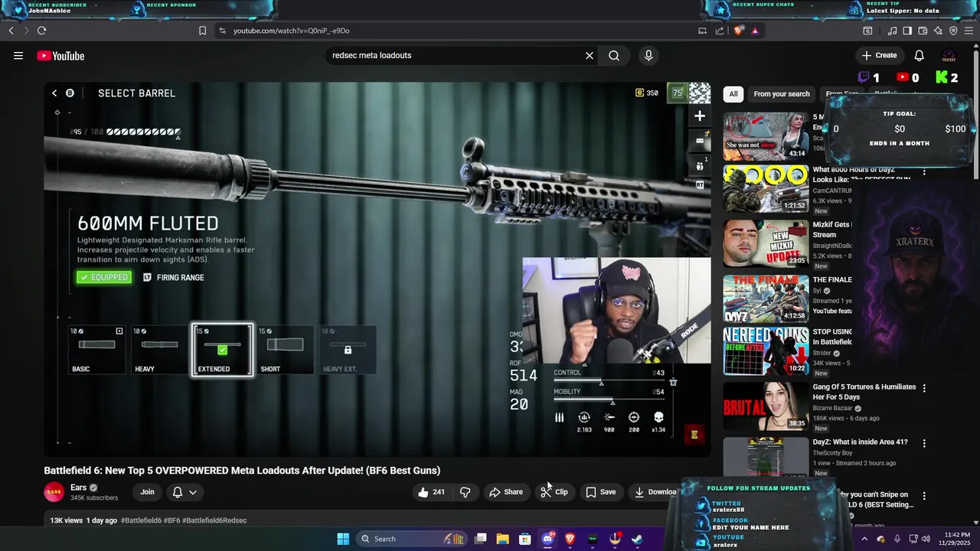
Task: Like the video with thumbs up
Action: [431, 492]
